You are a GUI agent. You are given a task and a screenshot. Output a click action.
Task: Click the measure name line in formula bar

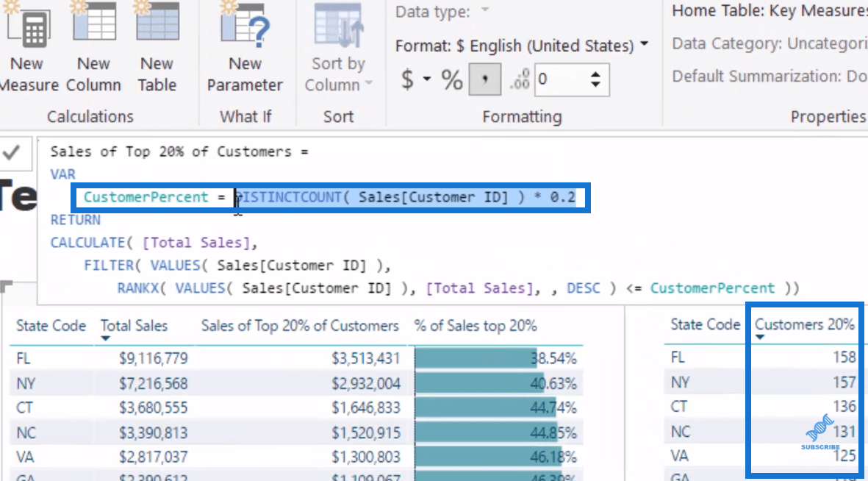(x=179, y=152)
